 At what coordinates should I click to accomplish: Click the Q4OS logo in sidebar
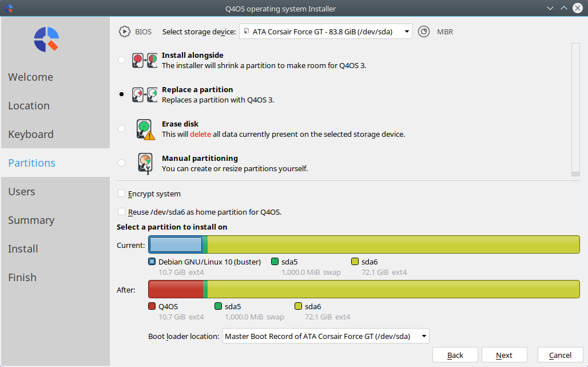(x=46, y=40)
